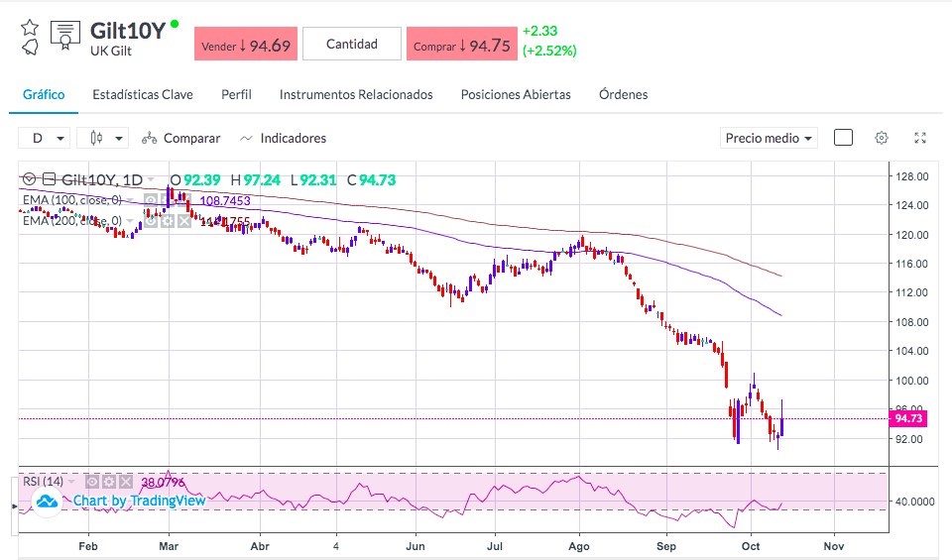
Task: Click the small left arrow at RSI pane edge
Action: [x=15, y=505]
